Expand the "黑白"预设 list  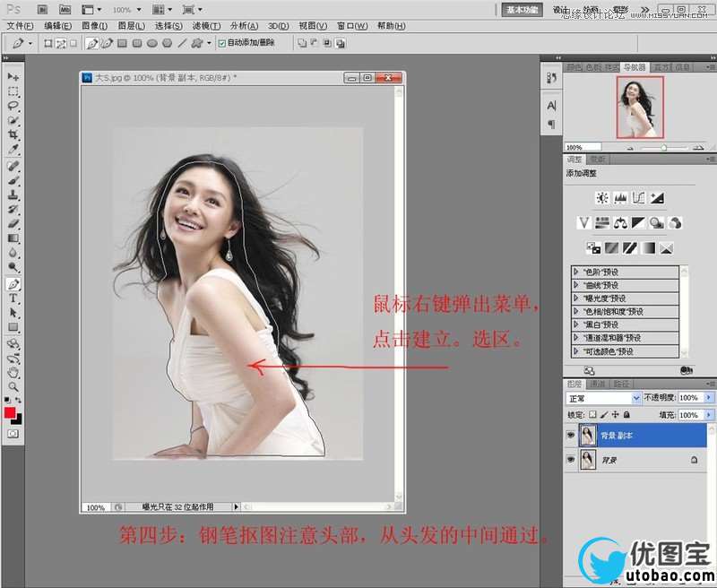576,324
